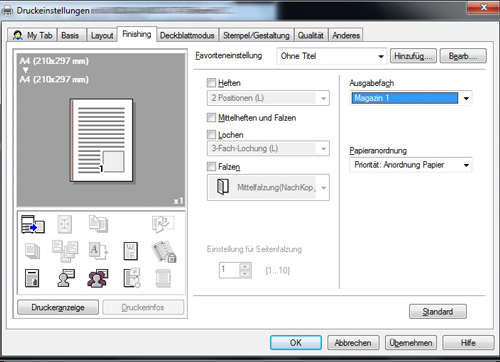The image size is (500, 362).
Task: Check the Lochen option
Action: tap(211, 135)
